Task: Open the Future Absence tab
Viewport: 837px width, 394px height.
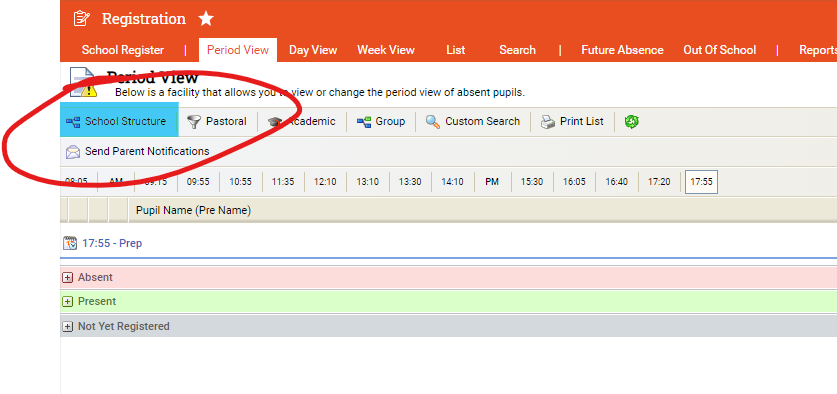Action: point(622,50)
